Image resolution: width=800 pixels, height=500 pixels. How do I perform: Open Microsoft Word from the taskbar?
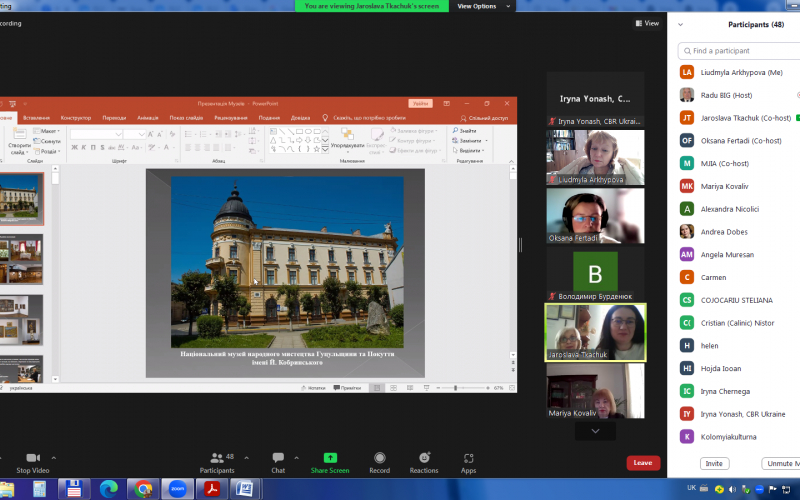pyautogui.click(x=245, y=489)
